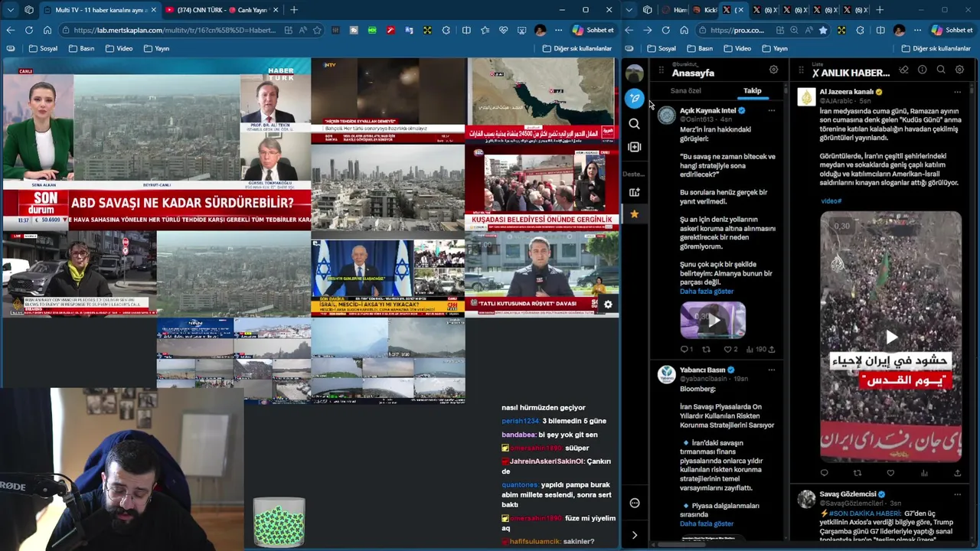Image resolution: width=980 pixels, height=551 pixels.
Task: Like the Açık Kaynak Intel post
Action: [x=727, y=350]
